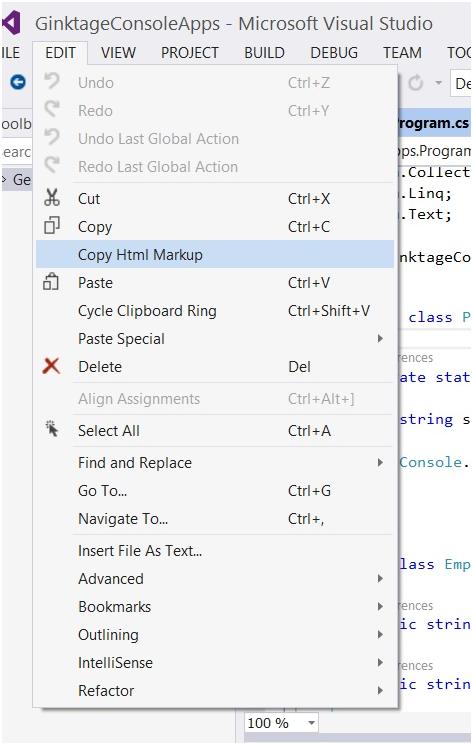The image size is (473, 745).
Task: Expand the IntelliSense submenu
Action: click(x=215, y=663)
